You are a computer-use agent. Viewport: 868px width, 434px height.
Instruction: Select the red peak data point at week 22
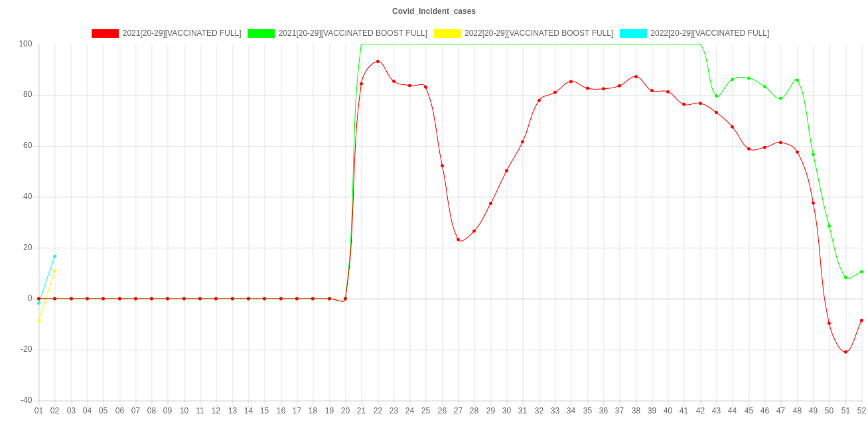(378, 62)
